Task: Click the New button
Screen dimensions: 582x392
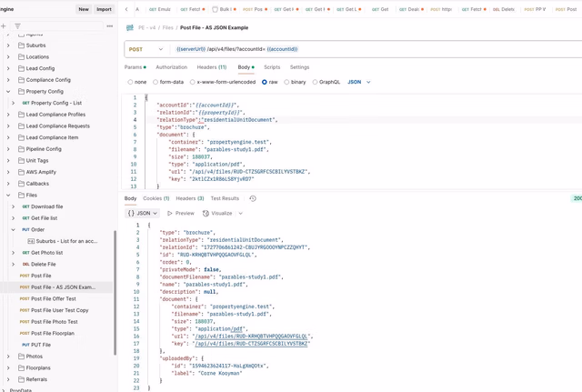Action: (83, 9)
